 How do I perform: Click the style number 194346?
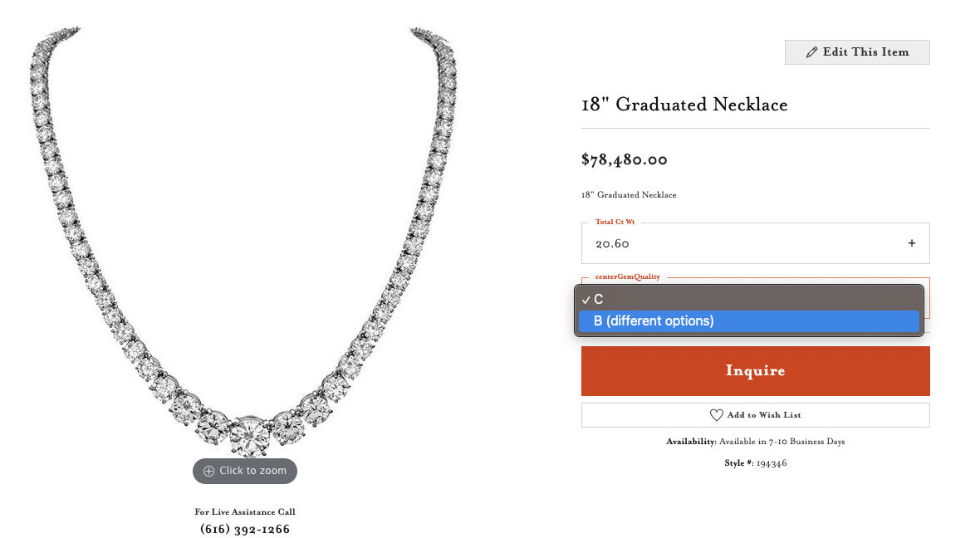click(771, 463)
